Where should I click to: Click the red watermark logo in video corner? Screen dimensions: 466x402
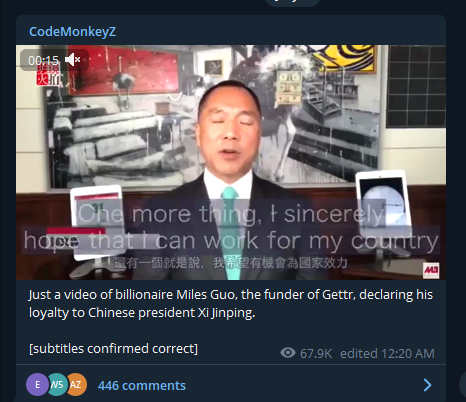coord(47,76)
